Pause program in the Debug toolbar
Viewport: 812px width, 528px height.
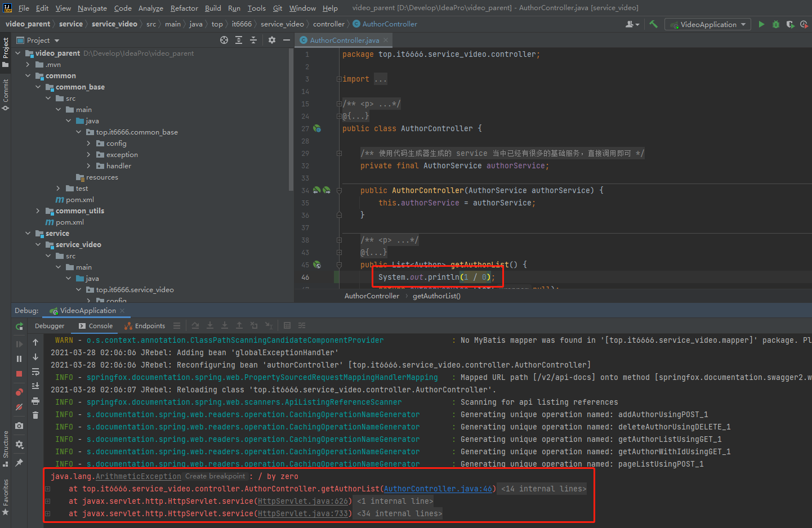coord(19,359)
